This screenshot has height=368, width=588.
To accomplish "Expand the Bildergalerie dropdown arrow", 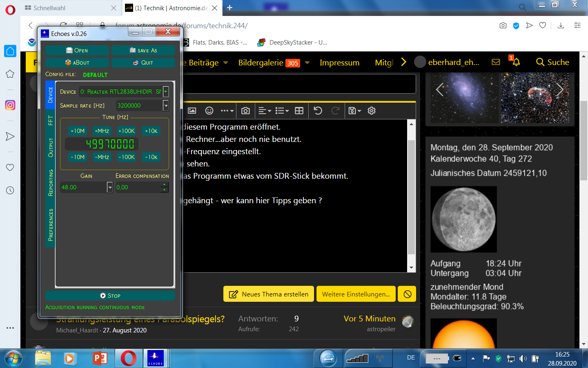I will click(x=307, y=63).
